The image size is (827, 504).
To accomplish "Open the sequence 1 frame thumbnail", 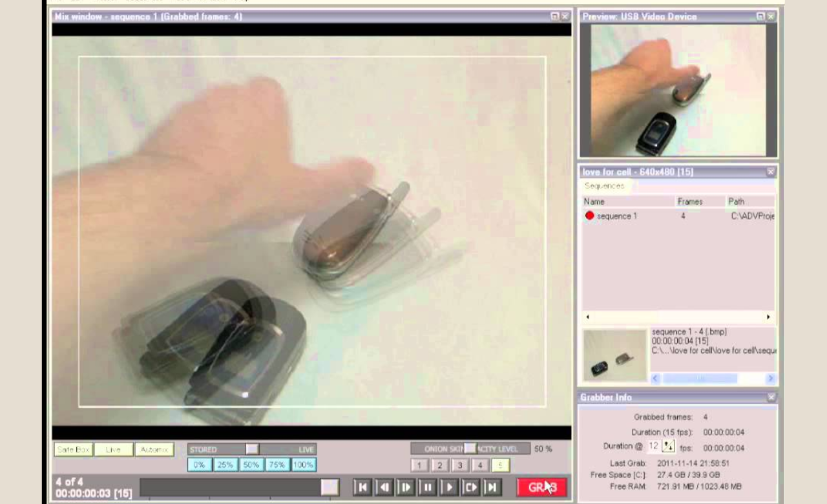I will pyautogui.click(x=613, y=355).
